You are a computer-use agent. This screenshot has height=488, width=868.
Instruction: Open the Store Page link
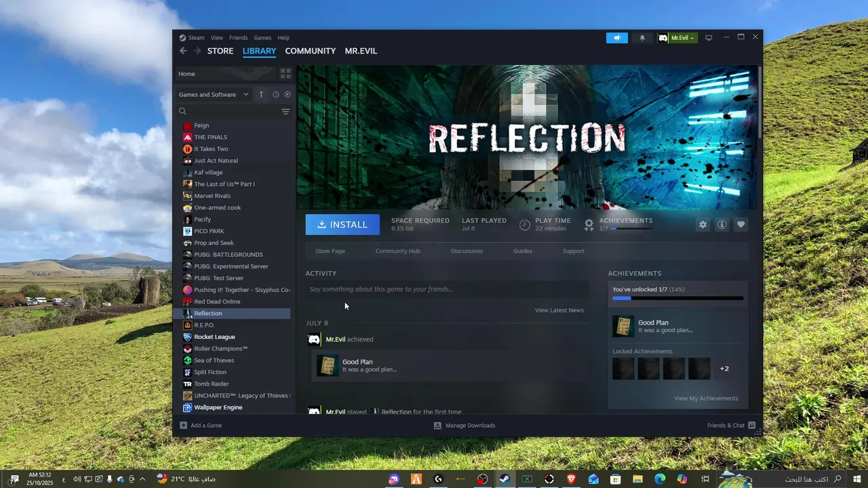click(x=330, y=251)
